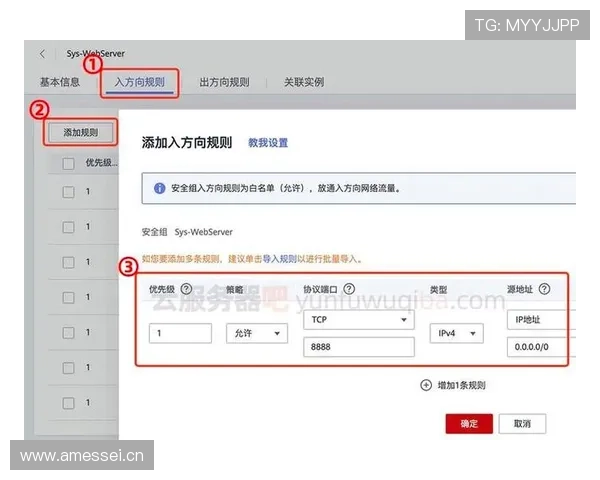Click the Sys-WebServer title text

pos(96,54)
